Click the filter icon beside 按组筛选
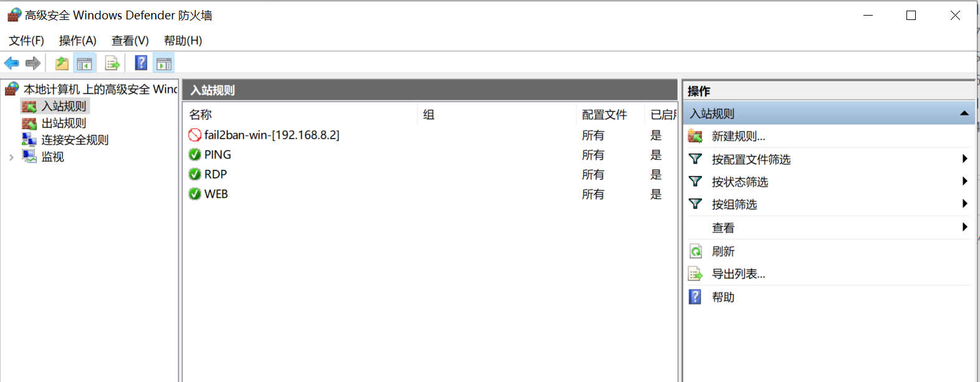Image resolution: width=980 pixels, height=382 pixels. 695,204
